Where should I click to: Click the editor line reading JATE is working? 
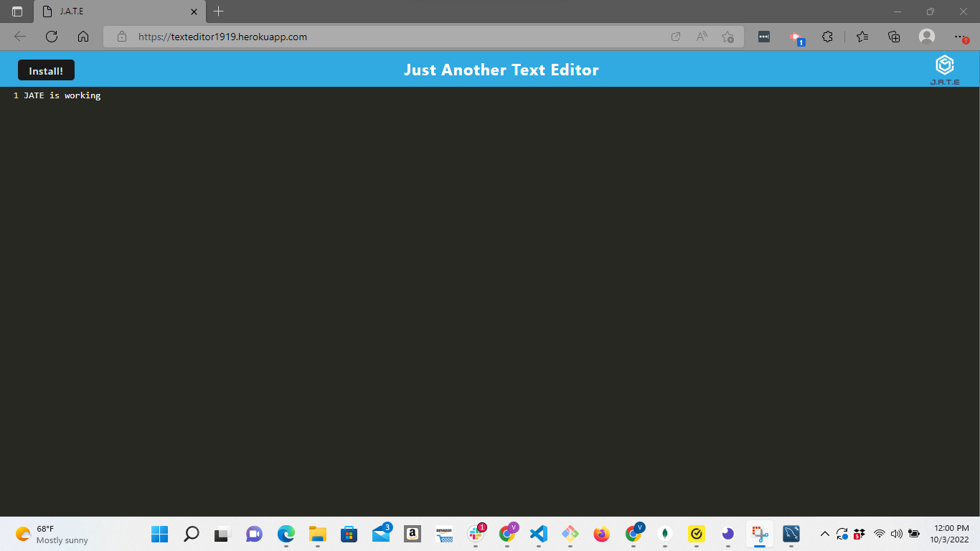(62, 95)
